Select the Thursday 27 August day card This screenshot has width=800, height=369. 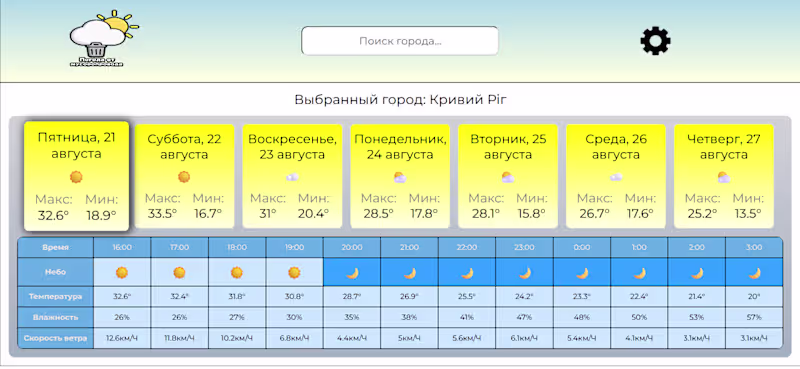click(724, 176)
